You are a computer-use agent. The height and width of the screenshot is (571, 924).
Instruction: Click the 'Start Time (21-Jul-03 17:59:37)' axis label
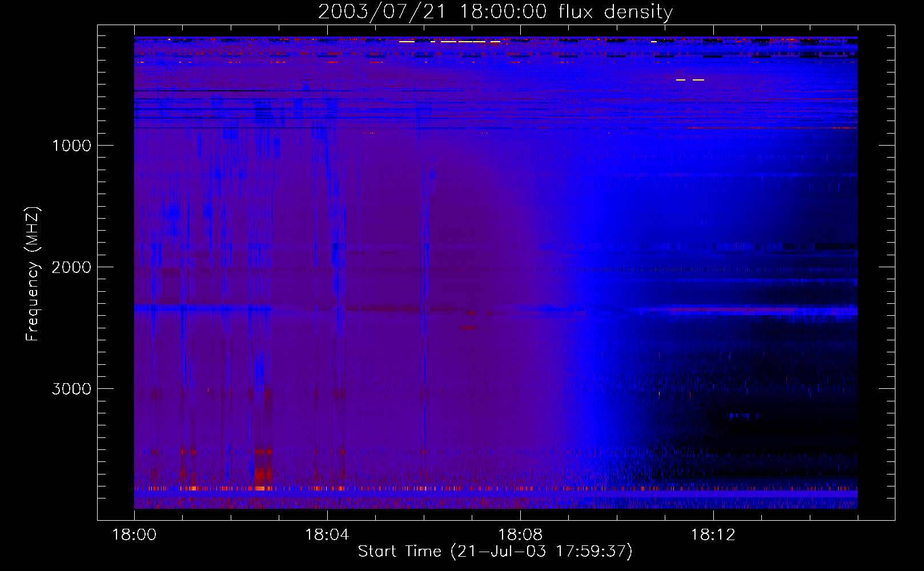point(495,552)
